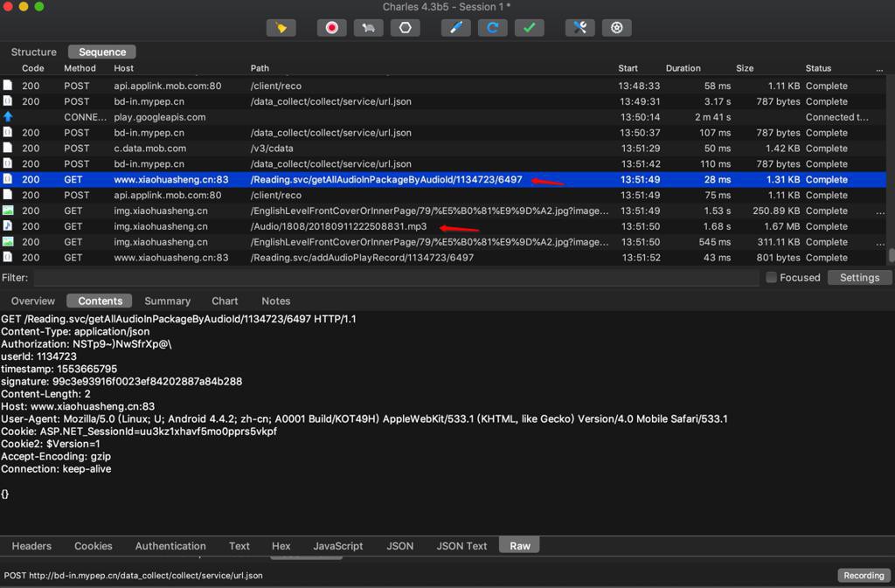Image resolution: width=895 pixels, height=588 pixels.
Task: Open the gear settings icon in toolbar
Action: pos(616,28)
